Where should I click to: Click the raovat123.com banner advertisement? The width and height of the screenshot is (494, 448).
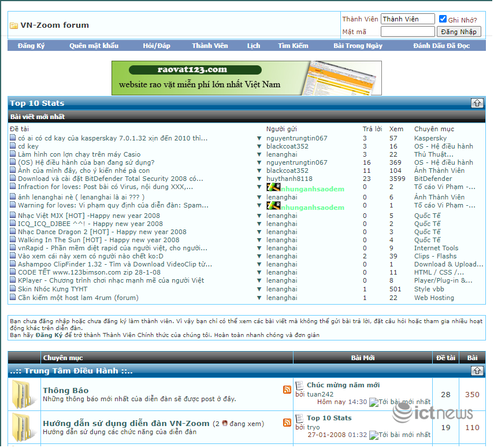coord(246,78)
